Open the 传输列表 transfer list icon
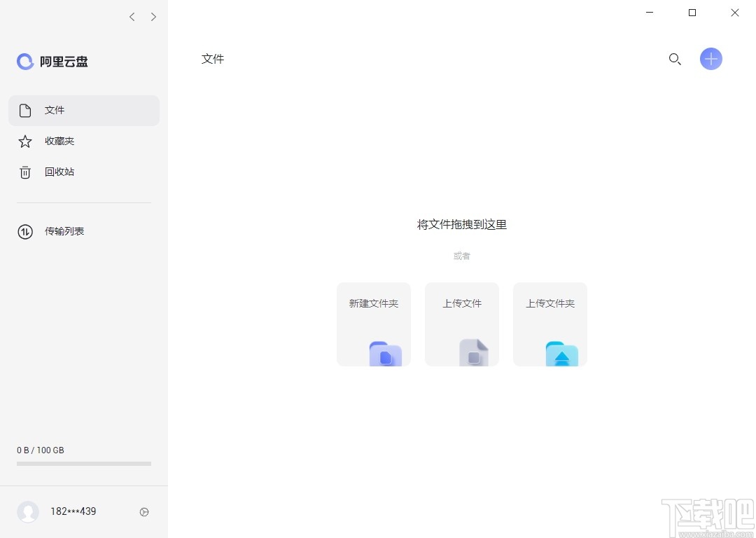 tap(24, 231)
